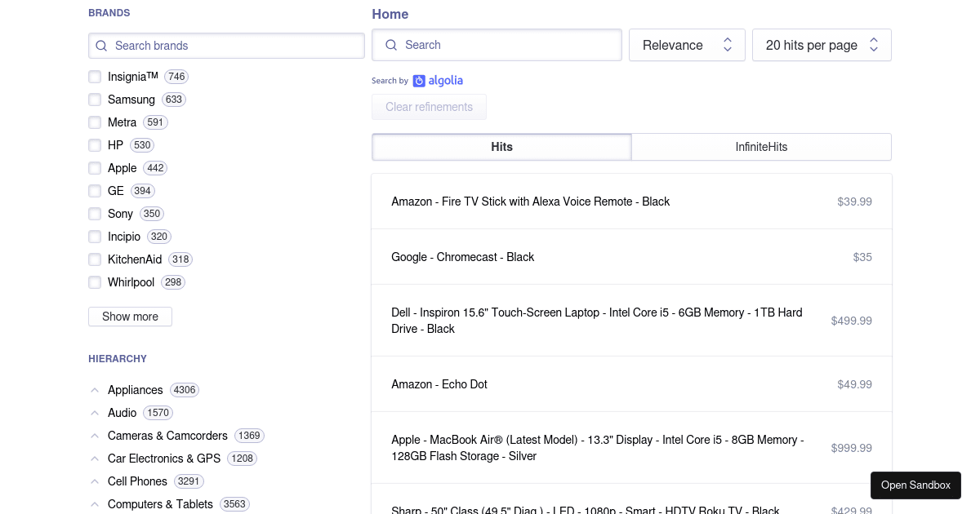Switch to the InfiniteHits tab
Screen dimensions: 980x514
click(x=761, y=147)
